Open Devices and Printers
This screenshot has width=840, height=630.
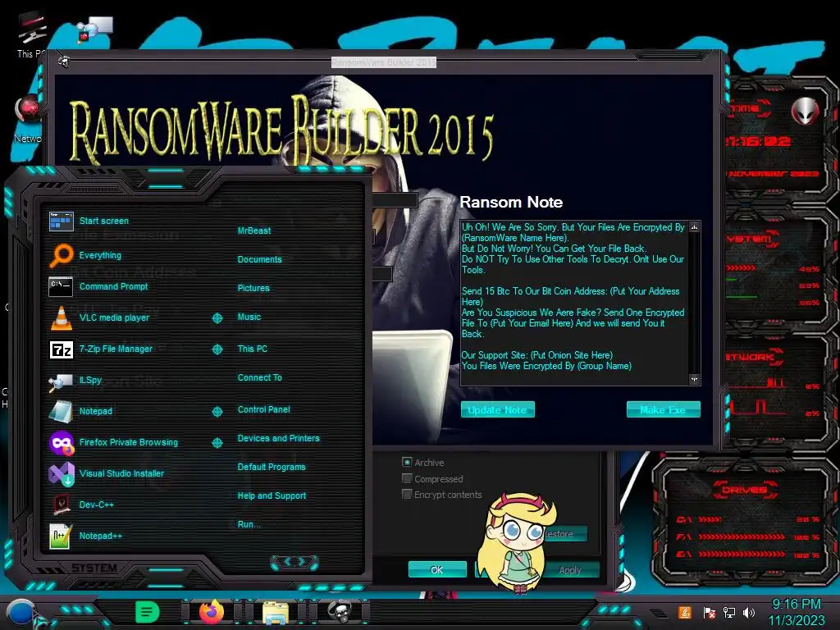point(279,438)
